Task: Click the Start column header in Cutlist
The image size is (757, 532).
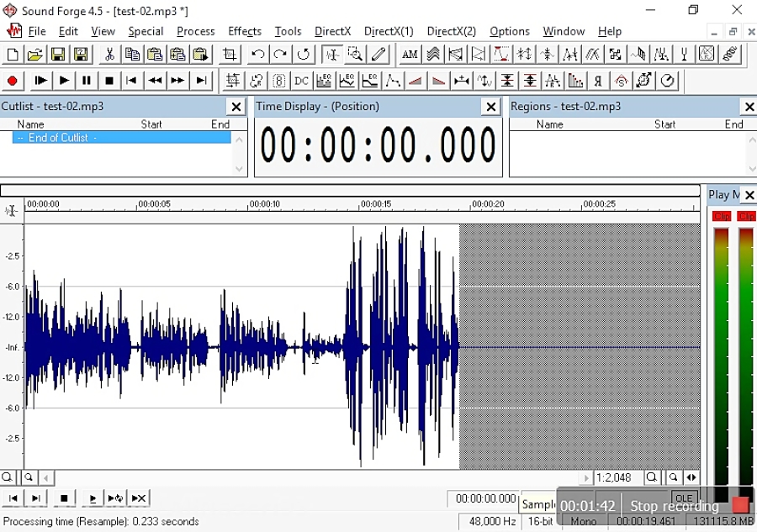Action: click(x=151, y=124)
